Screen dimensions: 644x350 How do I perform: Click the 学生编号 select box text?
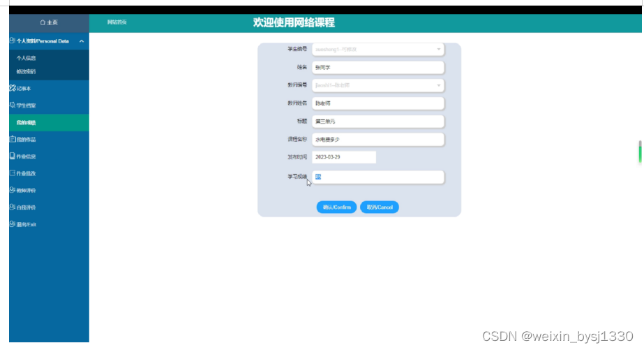(x=336, y=50)
